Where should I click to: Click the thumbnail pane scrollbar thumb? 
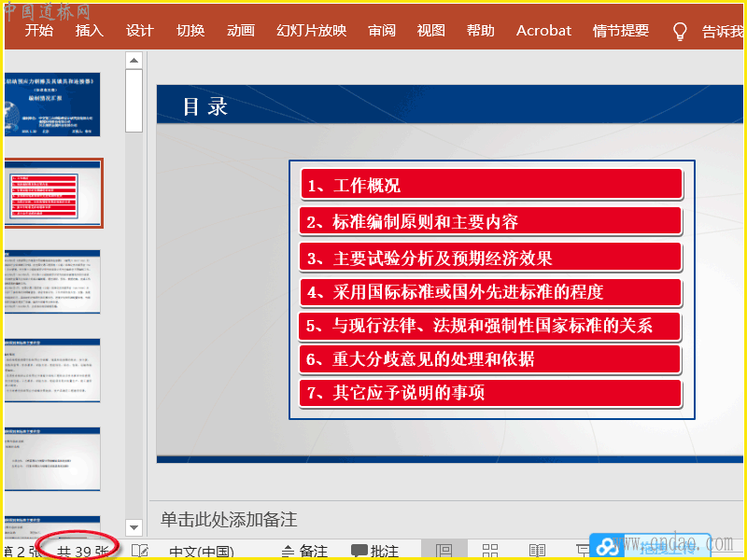click(134, 101)
